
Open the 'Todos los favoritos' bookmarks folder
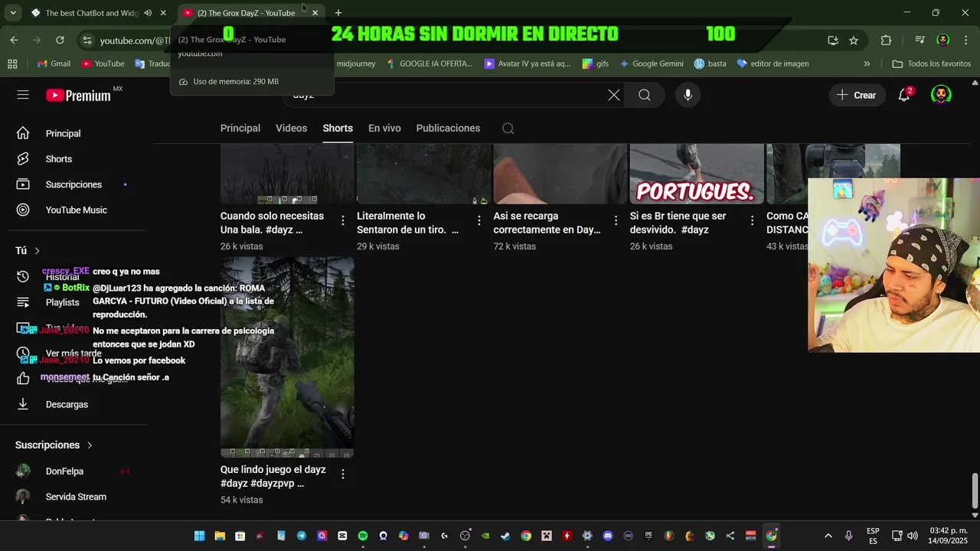coord(932,64)
